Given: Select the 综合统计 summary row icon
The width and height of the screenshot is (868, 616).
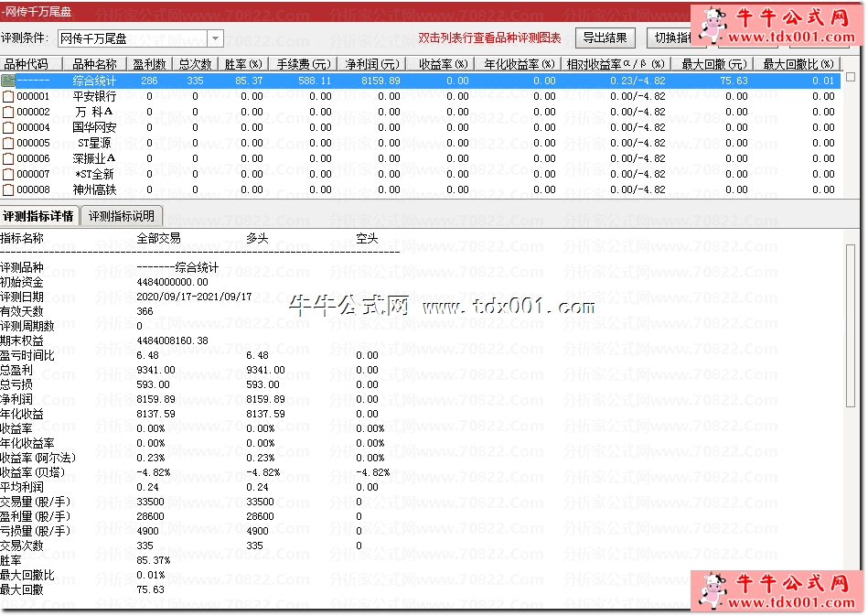Looking at the screenshot, I should [x=7, y=81].
